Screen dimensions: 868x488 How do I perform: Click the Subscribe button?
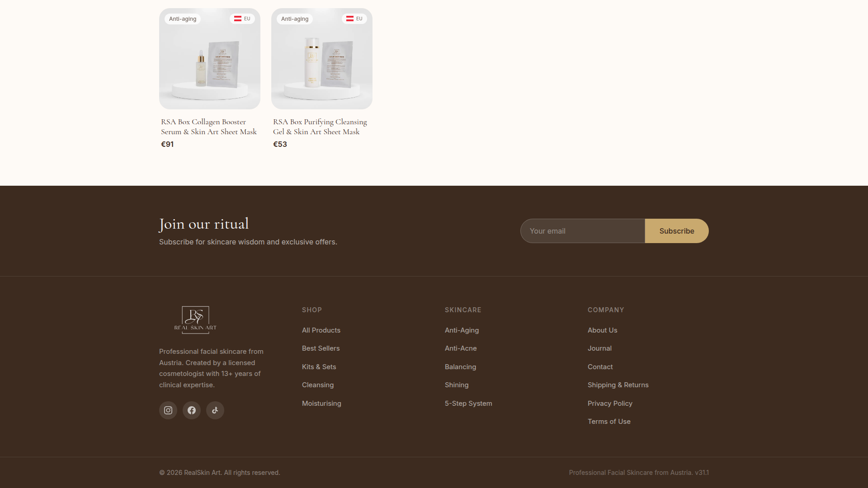point(676,230)
